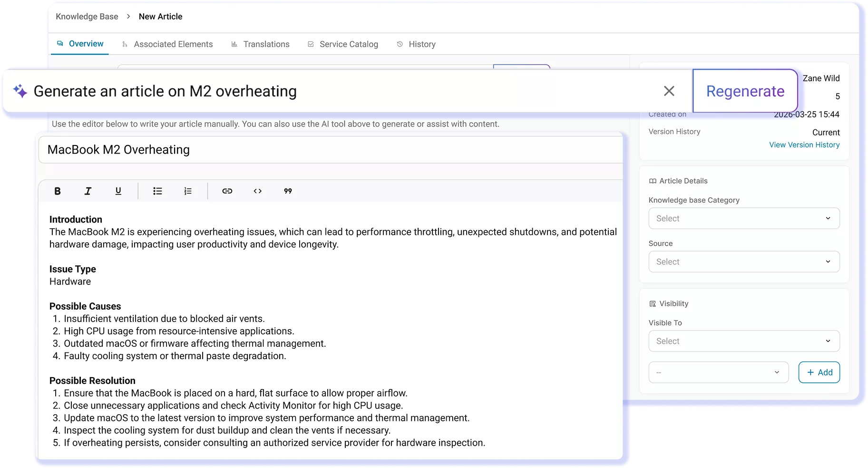Click the Introduction heading in the editor
The height and width of the screenshot is (468, 868).
click(76, 220)
